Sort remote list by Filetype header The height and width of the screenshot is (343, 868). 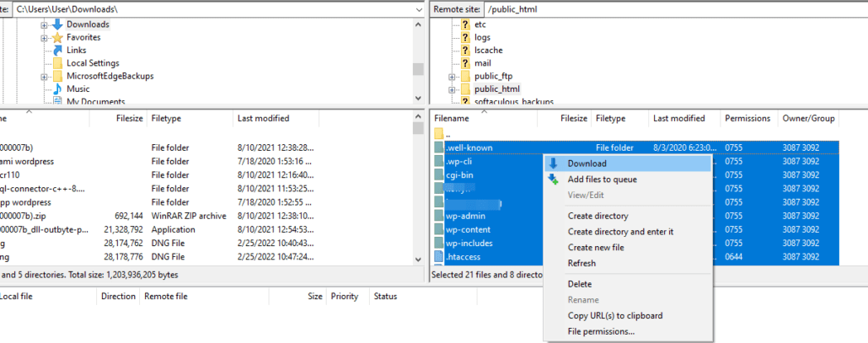coord(619,118)
